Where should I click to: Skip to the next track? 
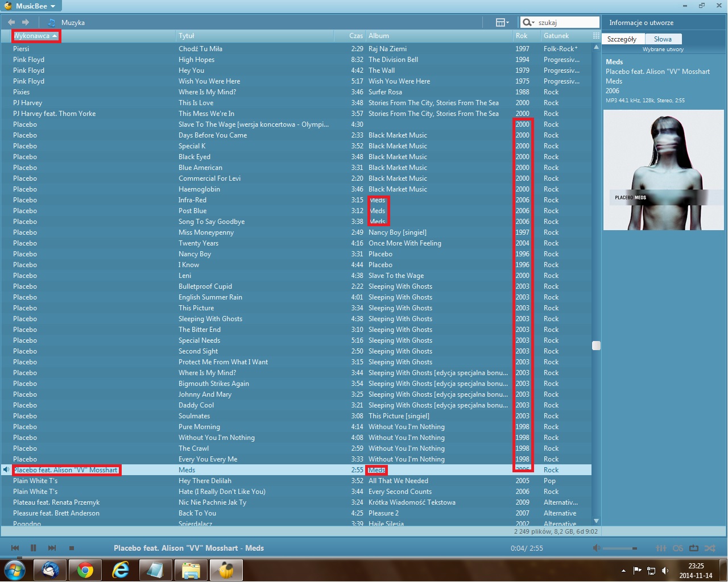click(52, 548)
